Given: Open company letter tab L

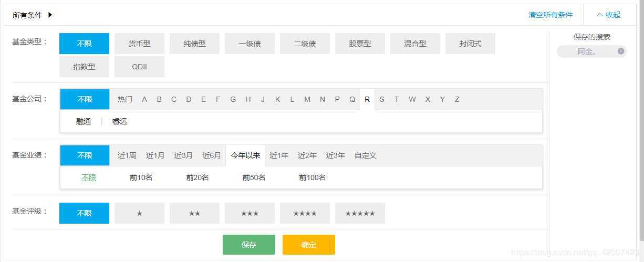Looking at the screenshot, I should click(x=292, y=99).
